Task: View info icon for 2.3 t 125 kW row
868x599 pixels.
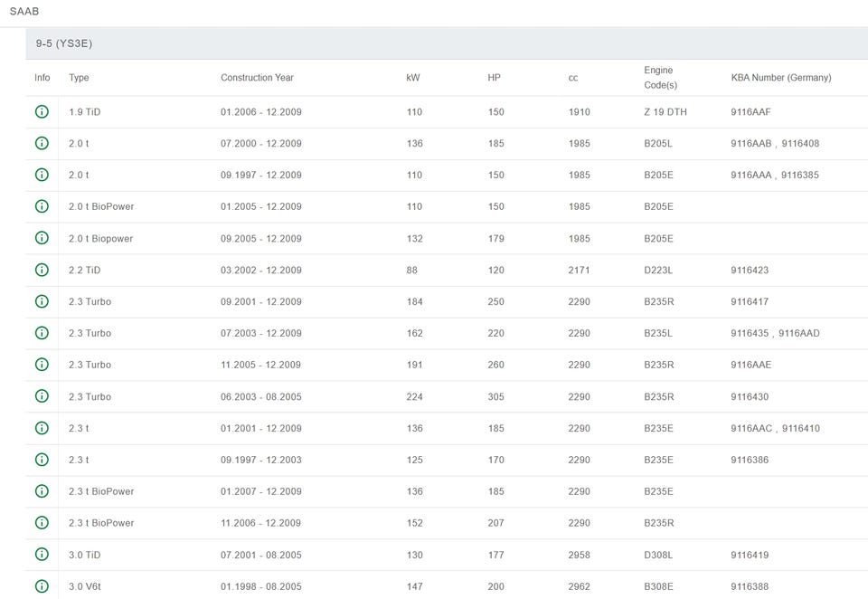Action: [42, 460]
